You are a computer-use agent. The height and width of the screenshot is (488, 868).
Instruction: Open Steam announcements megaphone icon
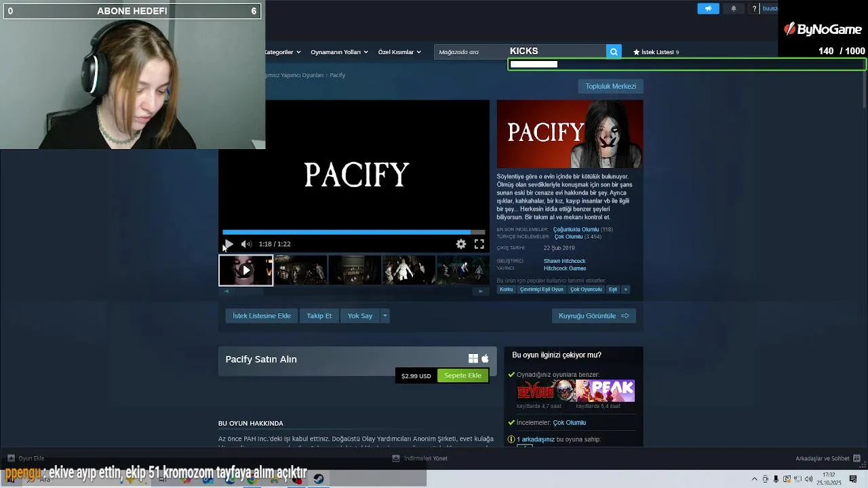[708, 9]
